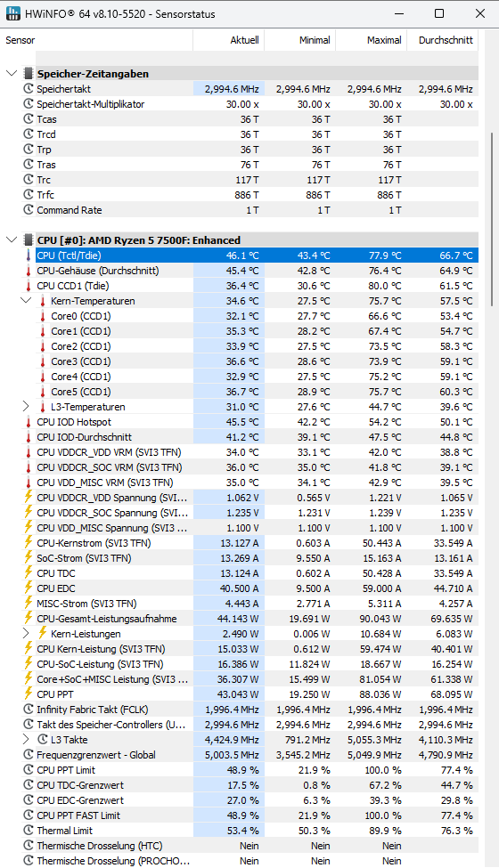499x868 pixels.
Task: Collapse the Kern-Temperaturen subtree
Action: [26, 301]
